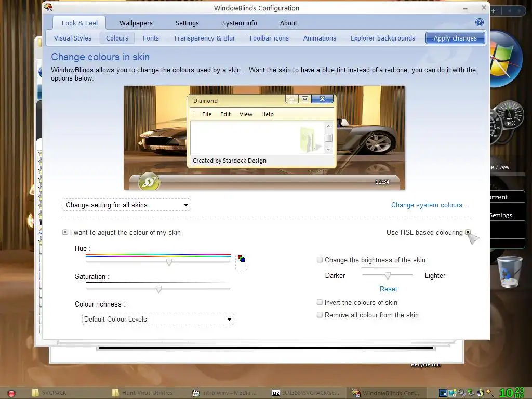Enable 'Remove all colour from the skin'

(x=320, y=315)
